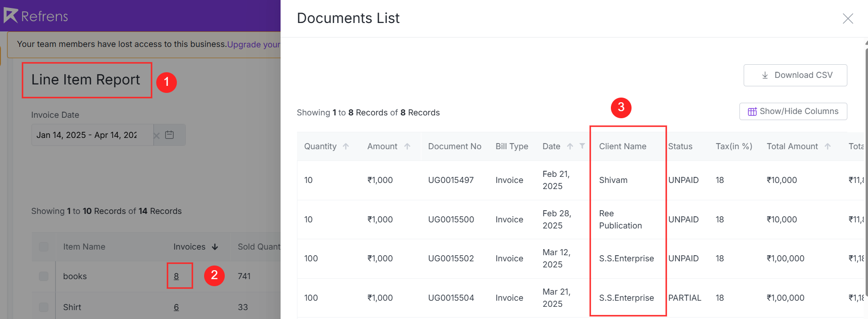868x319 pixels.
Task: Select document number UG0015502
Action: (451, 258)
